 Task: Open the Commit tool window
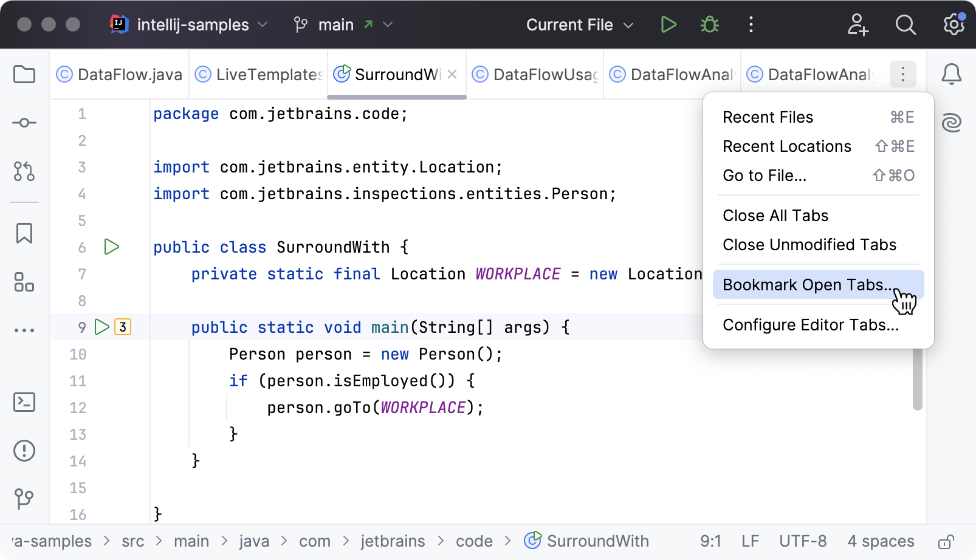(24, 123)
